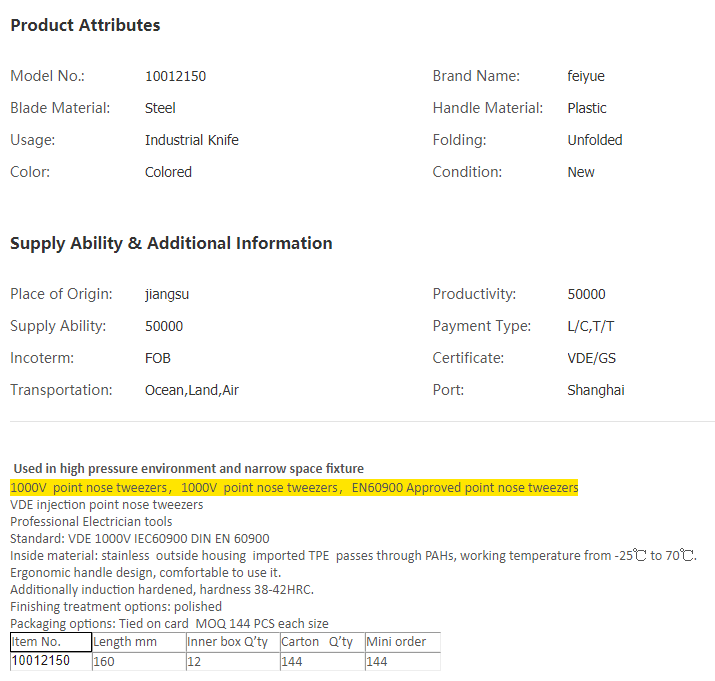
Task: Click the Supply Ability & Additional Information heading
Action: [x=171, y=243]
